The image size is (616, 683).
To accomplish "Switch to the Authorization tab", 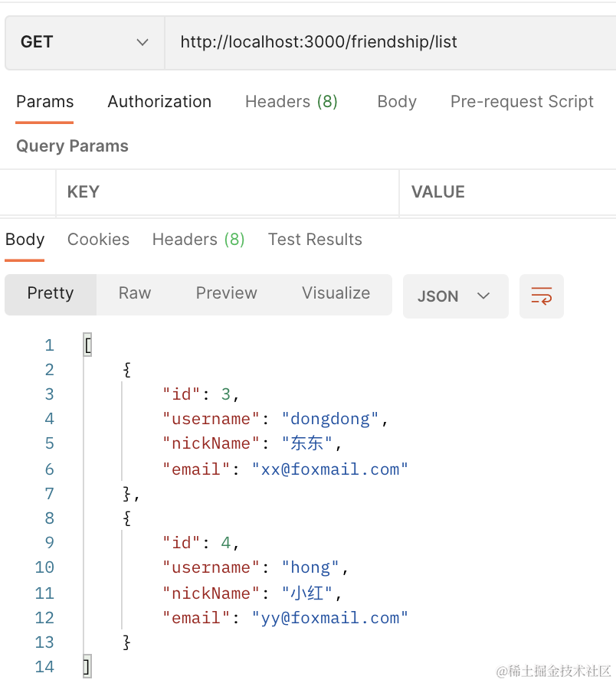I will click(x=159, y=102).
